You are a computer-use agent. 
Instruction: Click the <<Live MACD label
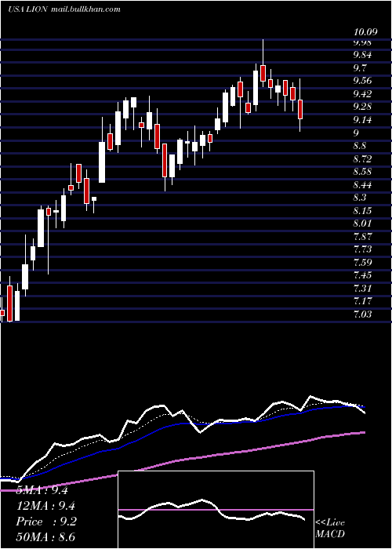tap(330, 528)
